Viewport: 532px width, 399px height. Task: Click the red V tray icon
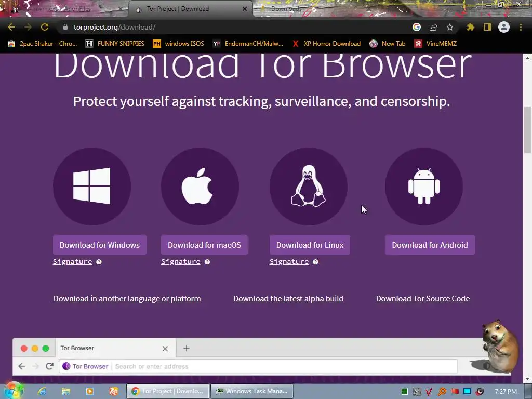[x=429, y=392]
